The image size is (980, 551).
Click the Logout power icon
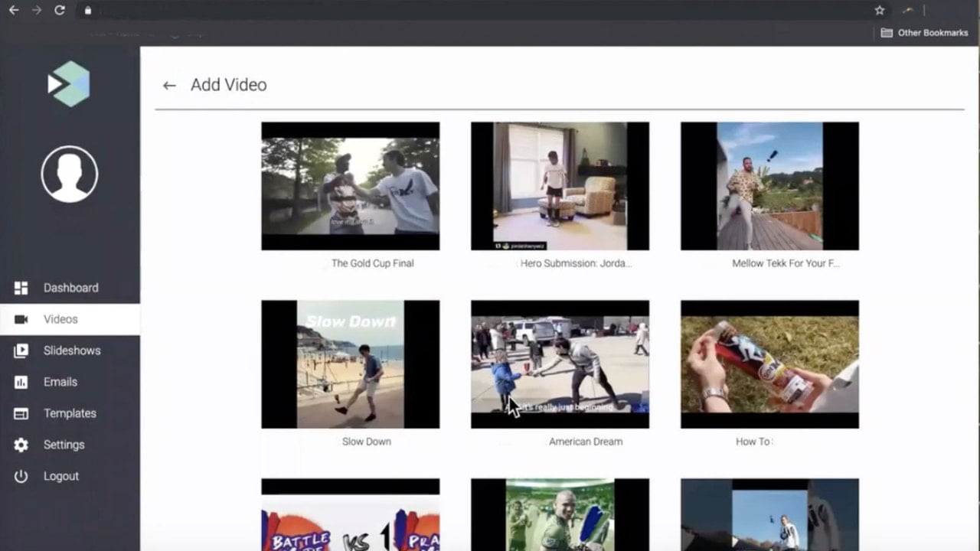[x=21, y=476]
